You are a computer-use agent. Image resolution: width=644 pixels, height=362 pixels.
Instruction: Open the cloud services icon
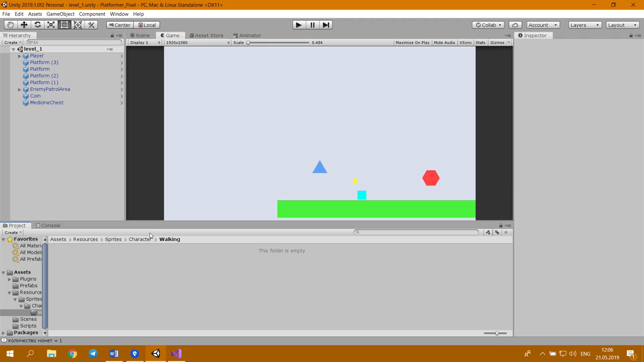(515, 25)
